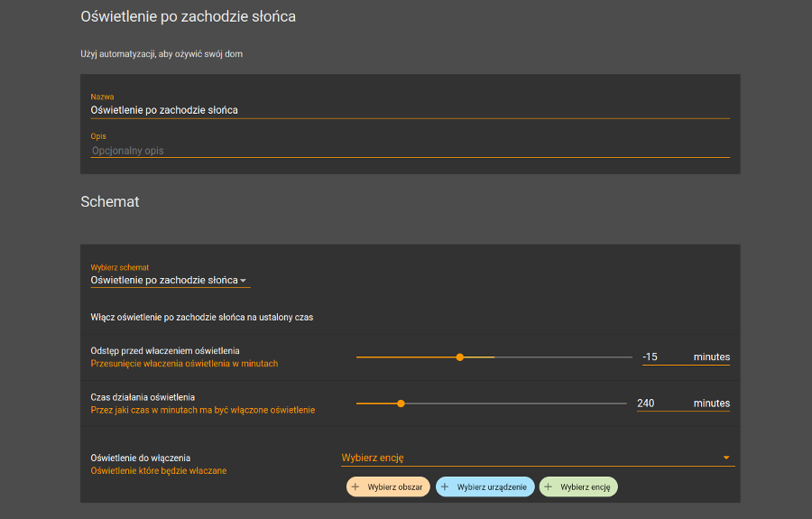Click description Przesunięcie włączenia oświetlenia w minutach
This screenshot has width=812, height=519.
tap(184, 364)
